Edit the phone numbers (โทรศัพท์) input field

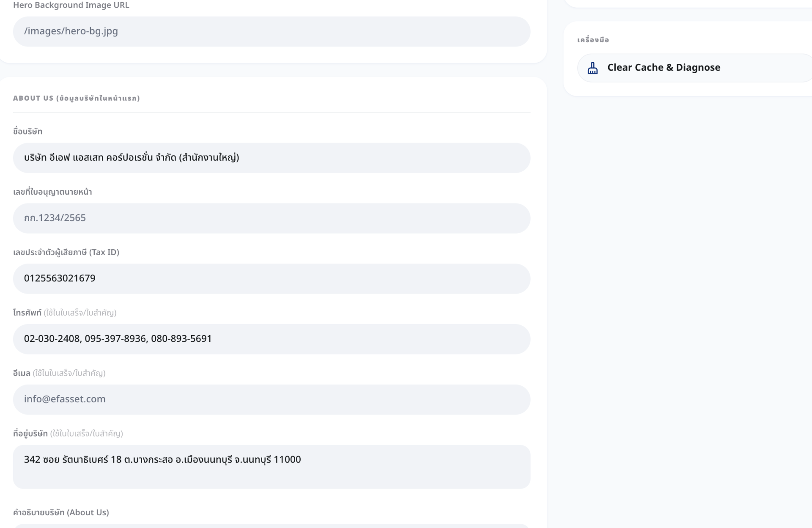[x=272, y=339]
